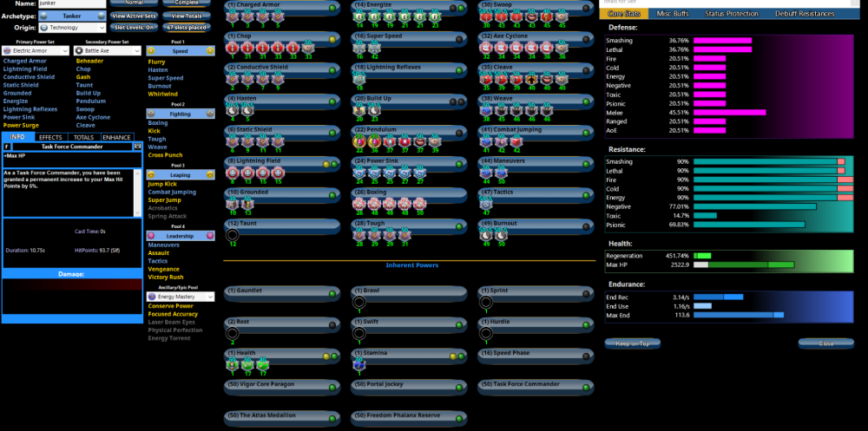Open the Energy Mastery epic pool dropdown

coord(181,297)
